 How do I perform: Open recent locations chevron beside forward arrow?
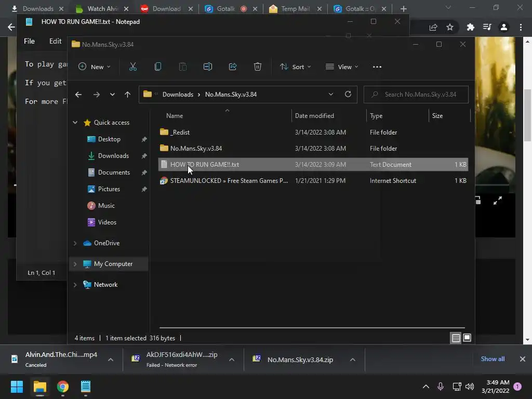click(112, 95)
